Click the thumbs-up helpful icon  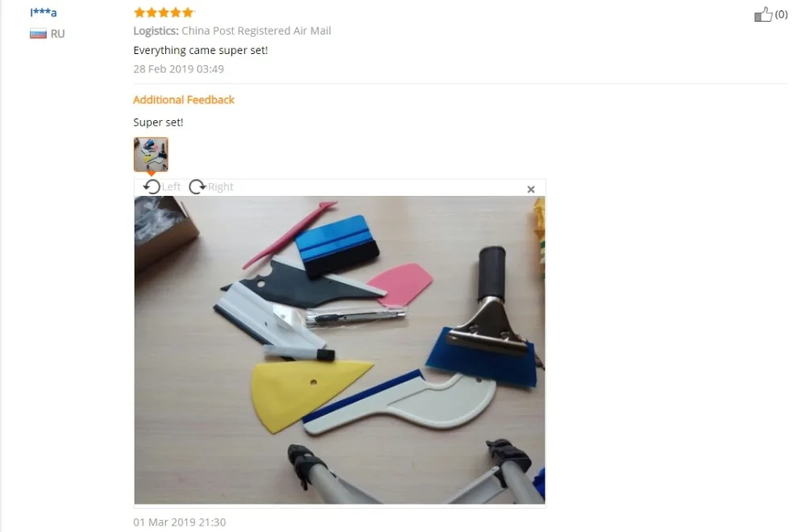click(x=762, y=15)
